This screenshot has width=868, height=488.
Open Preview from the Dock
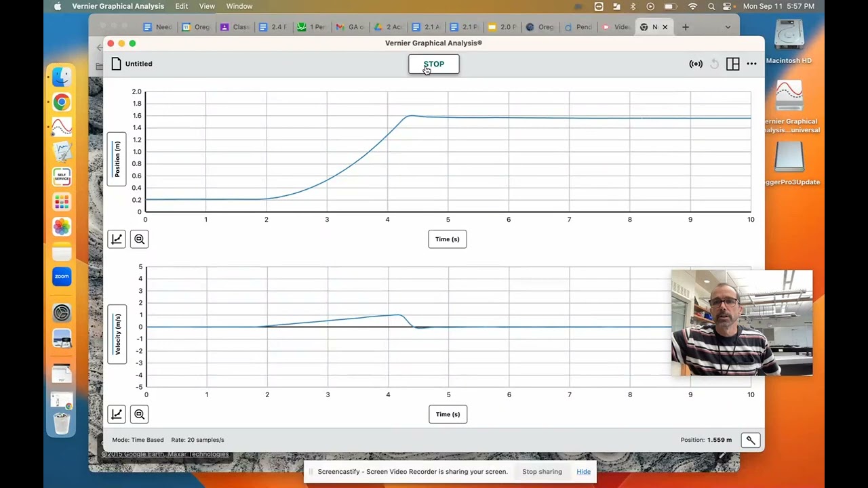point(62,338)
